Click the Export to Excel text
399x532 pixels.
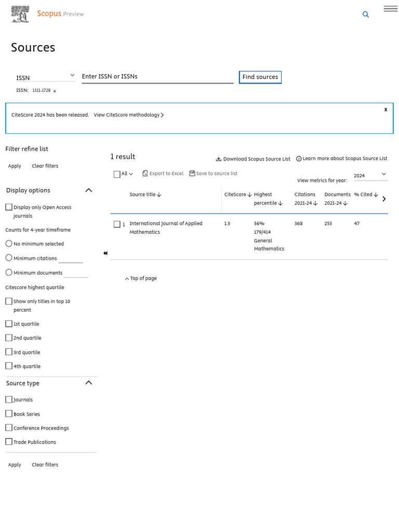pyautogui.click(x=166, y=174)
